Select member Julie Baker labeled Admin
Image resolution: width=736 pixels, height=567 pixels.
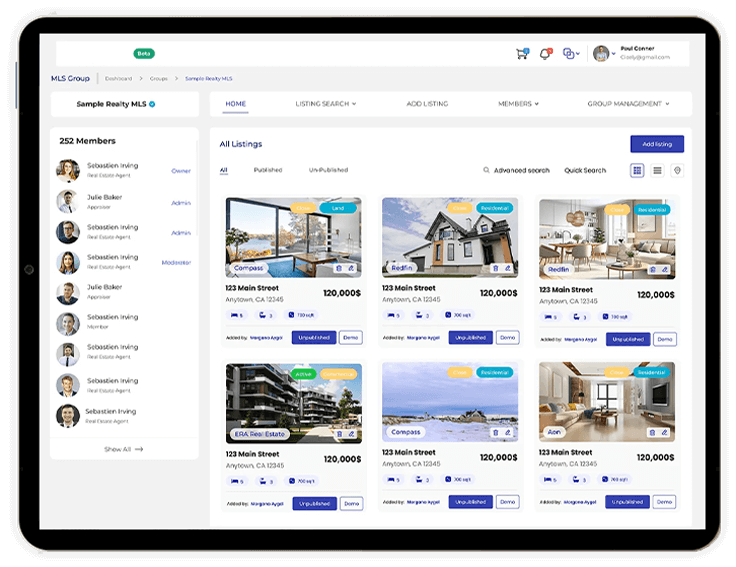coord(123,202)
